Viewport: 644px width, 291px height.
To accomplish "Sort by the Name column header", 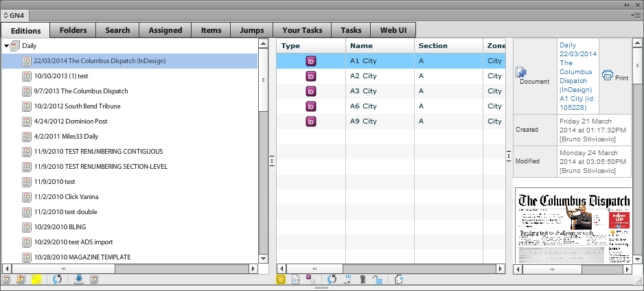I will tap(380, 46).
